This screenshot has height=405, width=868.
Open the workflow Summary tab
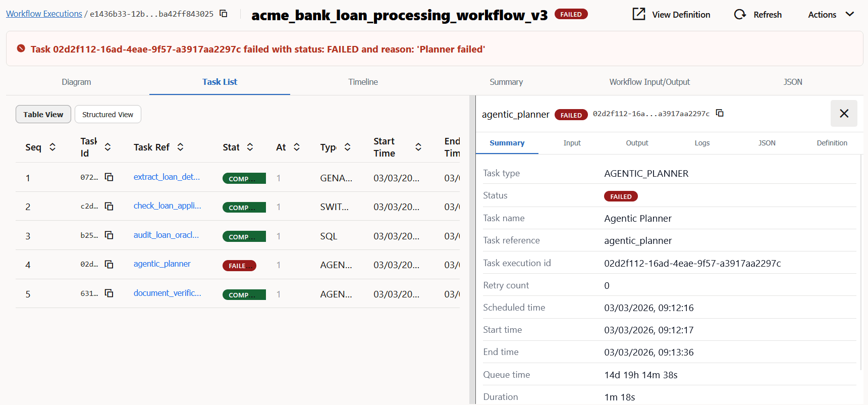click(x=506, y=82)
